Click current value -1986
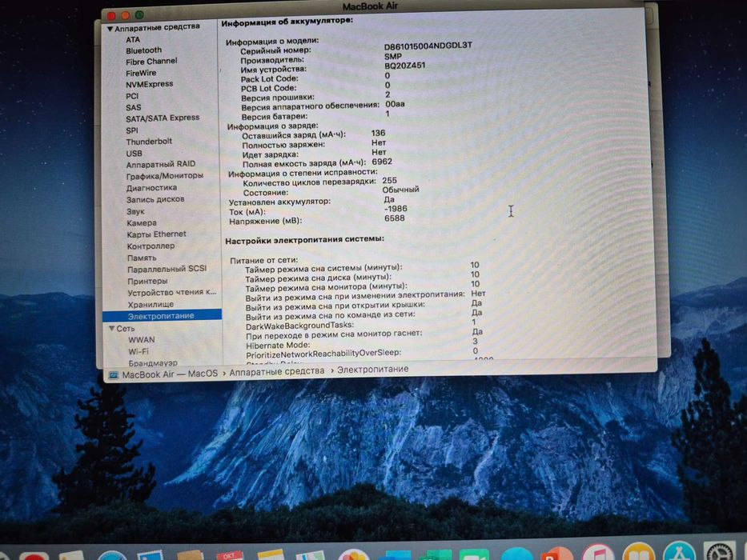Viewport: 747px width, 560px height. [x=396, y=208]
